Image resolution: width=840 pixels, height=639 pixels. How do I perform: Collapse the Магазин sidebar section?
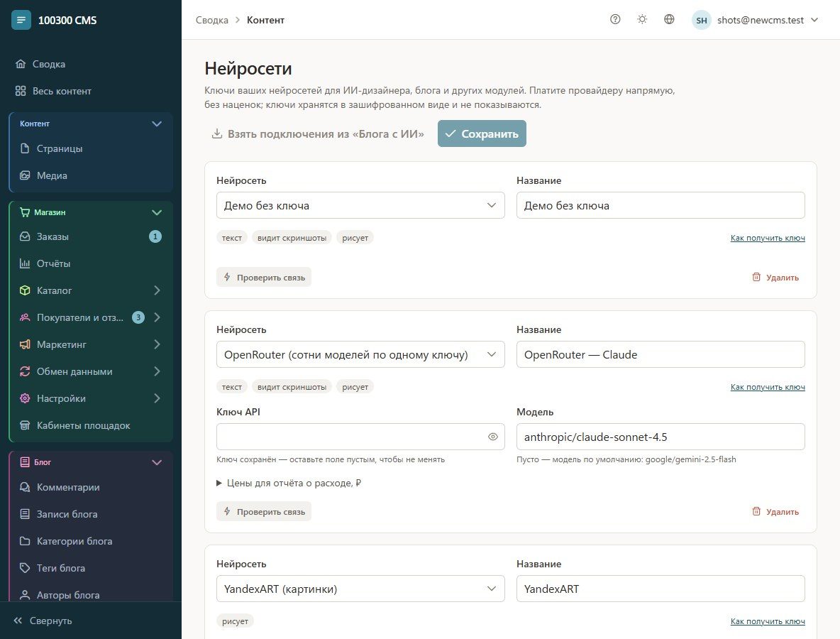[156, 212]
